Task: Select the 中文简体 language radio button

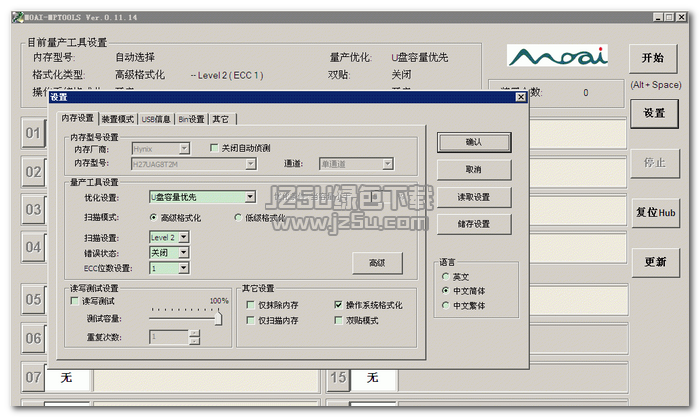Action: coord(445,291)
